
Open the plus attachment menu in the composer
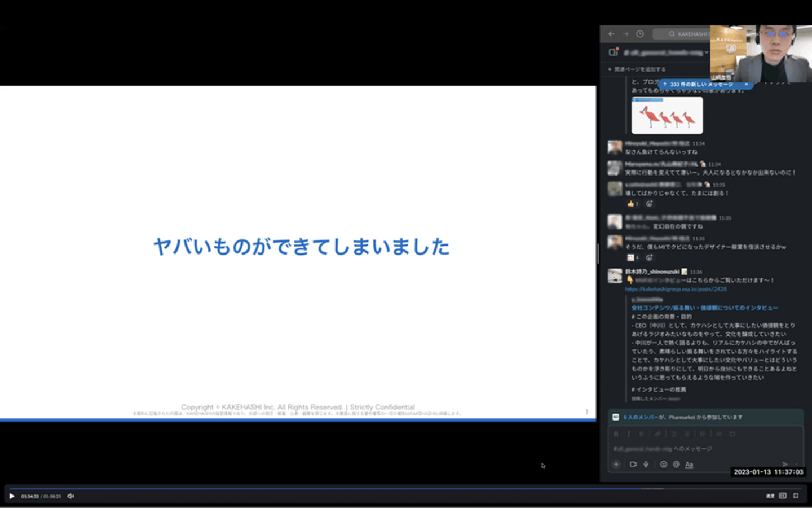point(616,465)
